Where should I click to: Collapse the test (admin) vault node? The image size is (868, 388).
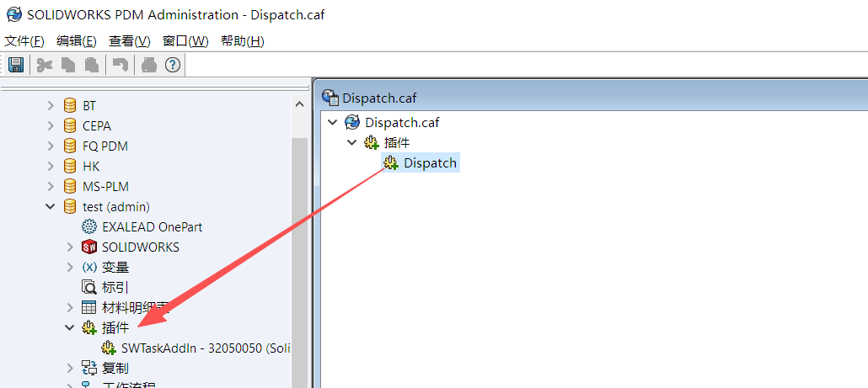pos(51,207)
